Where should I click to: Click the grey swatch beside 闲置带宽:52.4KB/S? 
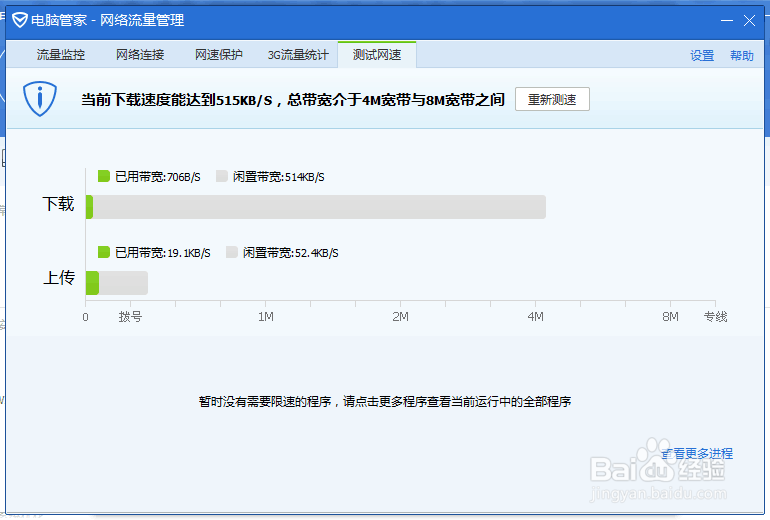click(x=232, y=252)
